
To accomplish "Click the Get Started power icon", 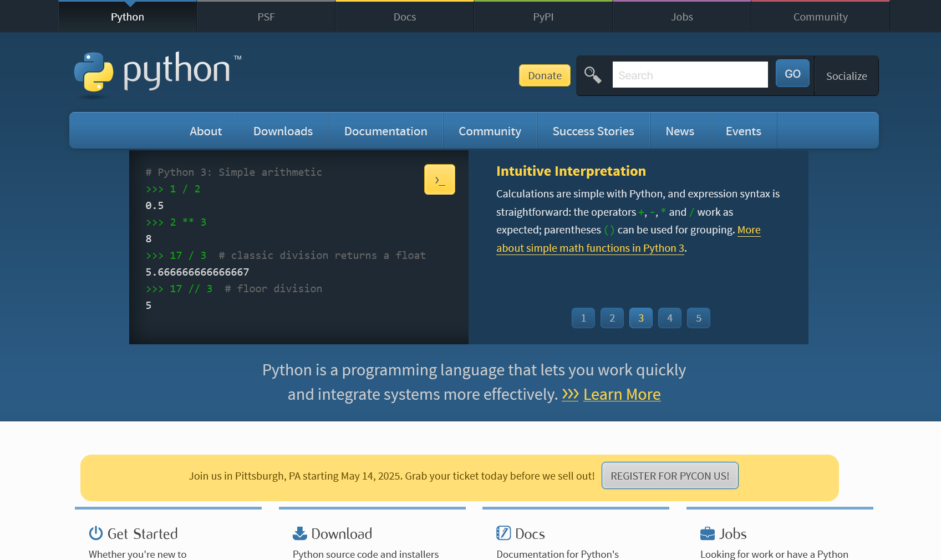I will pos(96,533).
